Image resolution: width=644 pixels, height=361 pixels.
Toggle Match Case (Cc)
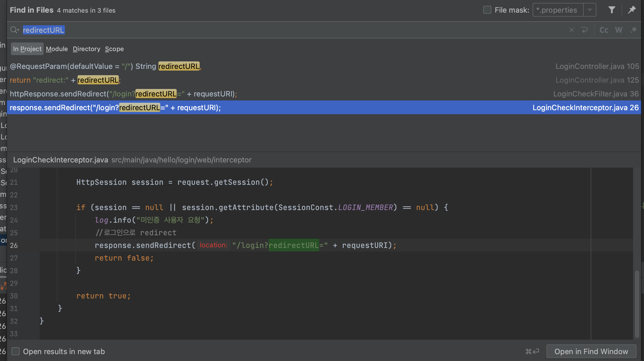(604, 30)
